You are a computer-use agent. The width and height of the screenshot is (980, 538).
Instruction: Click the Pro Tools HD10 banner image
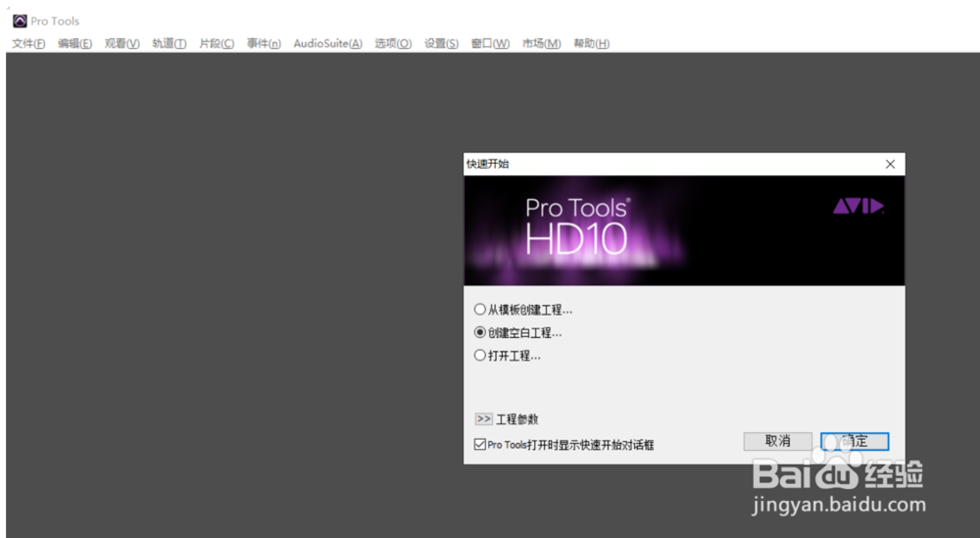click(684, 230)
